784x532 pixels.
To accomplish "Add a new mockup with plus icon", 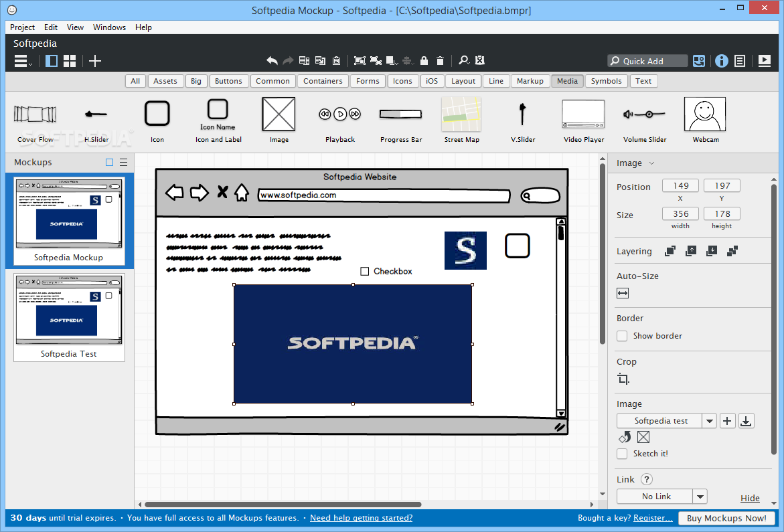I will coord(95,61).
